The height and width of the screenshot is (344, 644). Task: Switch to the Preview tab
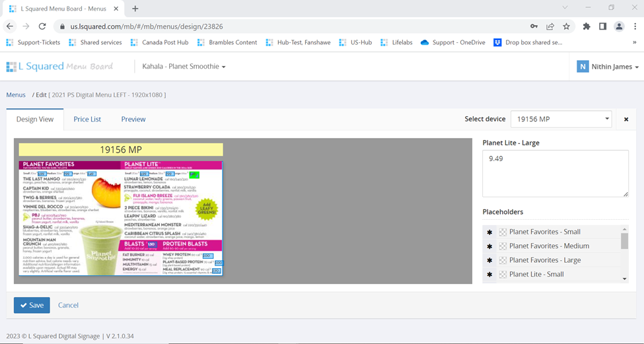[x=133, y=119]
